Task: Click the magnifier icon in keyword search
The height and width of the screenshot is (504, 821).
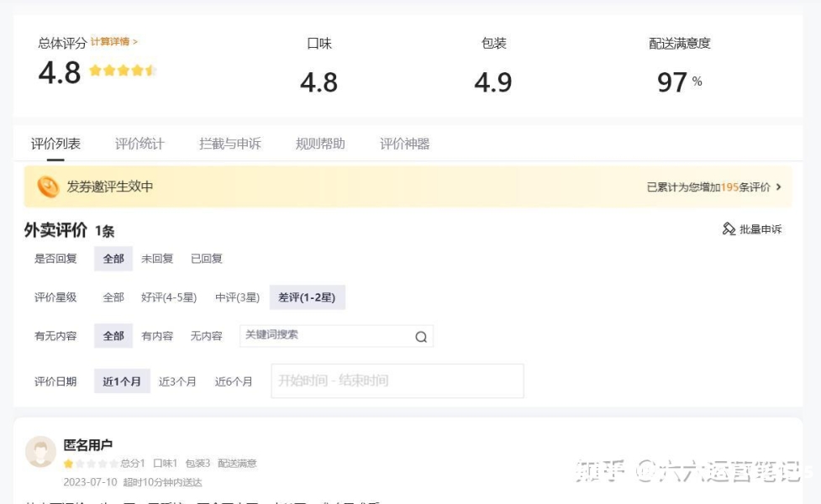Action: 421,337
